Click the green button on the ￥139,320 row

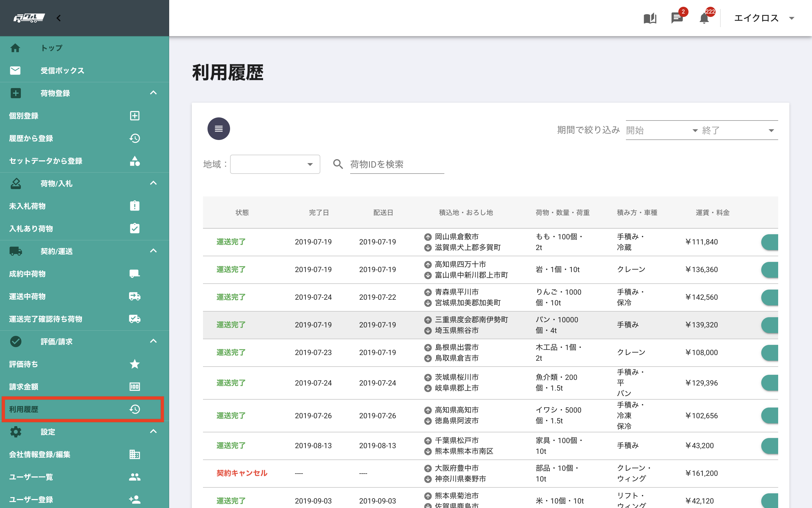click(x=769, y=325)
